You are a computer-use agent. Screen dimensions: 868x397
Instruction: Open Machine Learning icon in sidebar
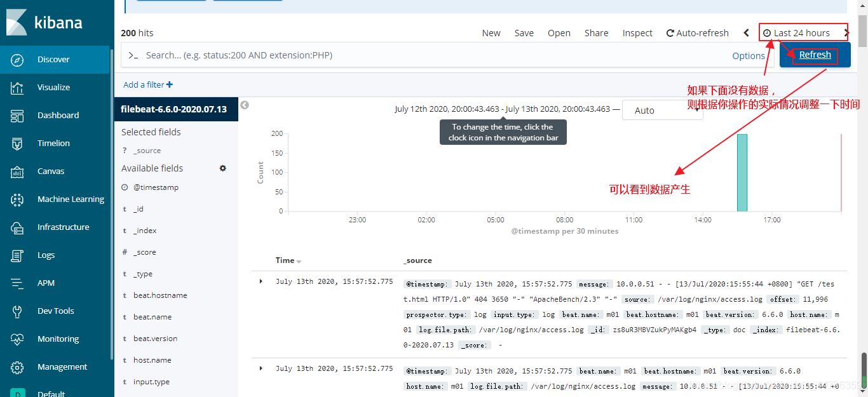pyautogui.click(x=17, y=199)
